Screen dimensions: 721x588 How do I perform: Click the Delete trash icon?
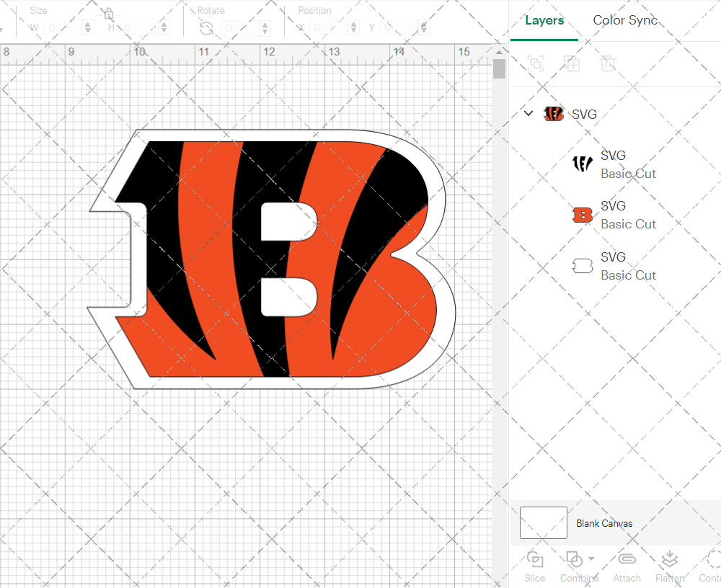[x=607, y=63]
